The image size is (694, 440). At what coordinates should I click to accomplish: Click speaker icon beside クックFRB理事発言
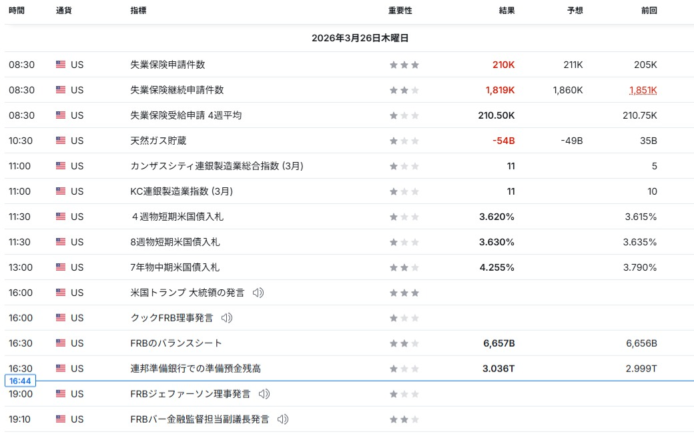pos(226,318)
